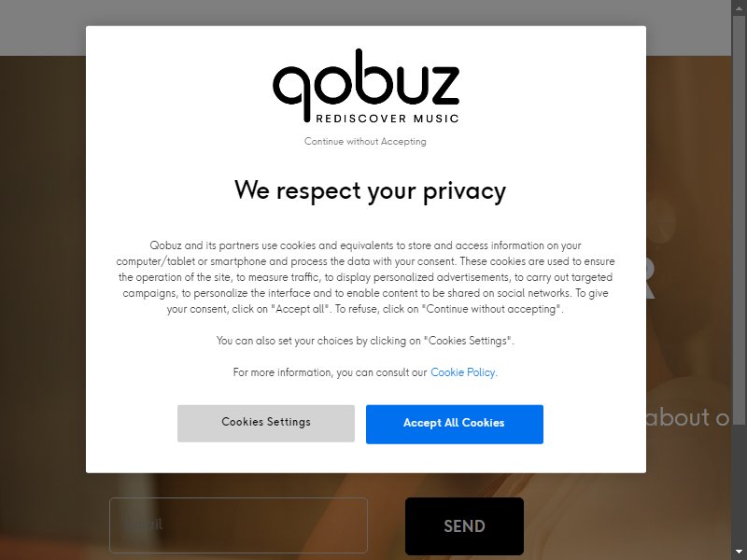Click the scrollbar down arrow
Screen dimensions: 747x560
point(739,553)
